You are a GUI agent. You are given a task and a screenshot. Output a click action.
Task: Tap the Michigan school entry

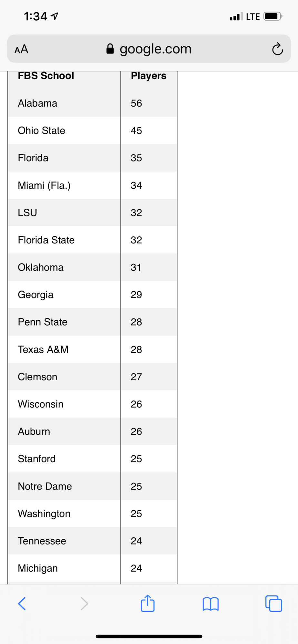tap(38, 568)
